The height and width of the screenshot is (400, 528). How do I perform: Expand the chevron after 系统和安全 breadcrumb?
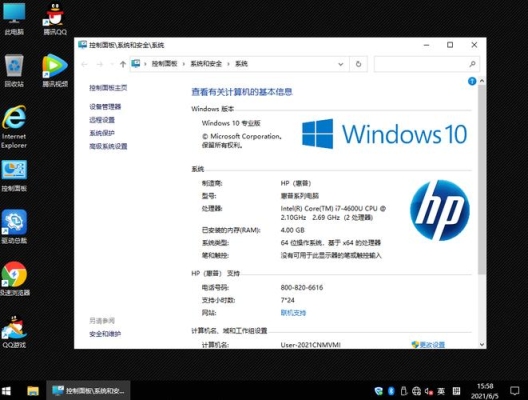[228, 64]
